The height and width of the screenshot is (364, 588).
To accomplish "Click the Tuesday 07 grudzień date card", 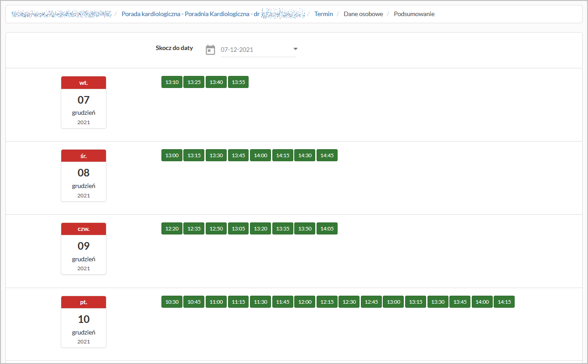I will (84, 102).
